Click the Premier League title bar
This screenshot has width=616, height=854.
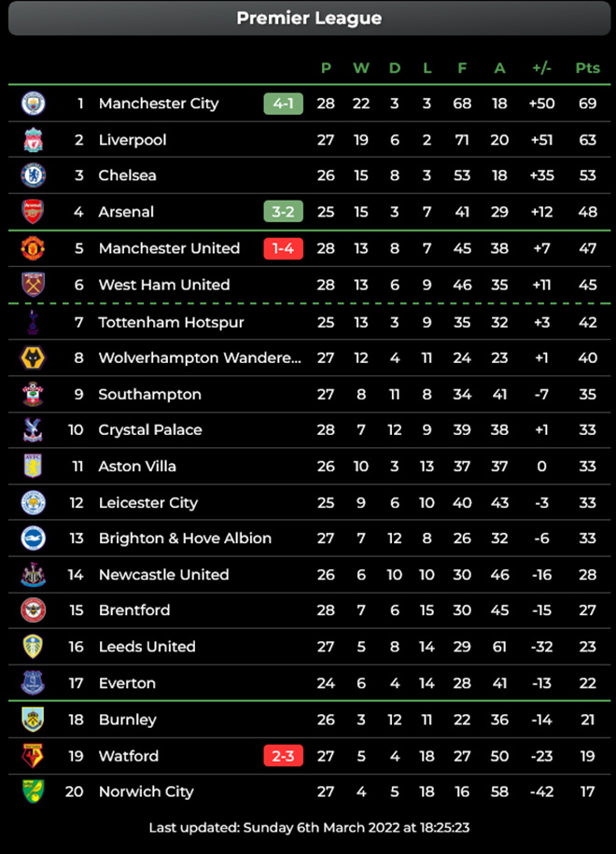(x=308, y=18)
